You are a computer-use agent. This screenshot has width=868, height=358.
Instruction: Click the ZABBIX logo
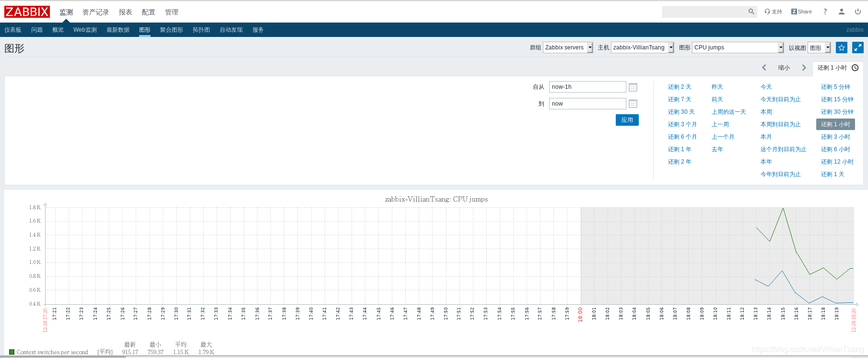tap(27, 12)
